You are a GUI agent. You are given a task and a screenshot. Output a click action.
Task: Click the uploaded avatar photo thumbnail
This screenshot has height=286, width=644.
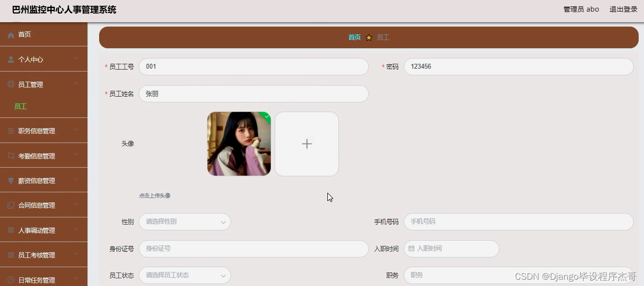239,144
